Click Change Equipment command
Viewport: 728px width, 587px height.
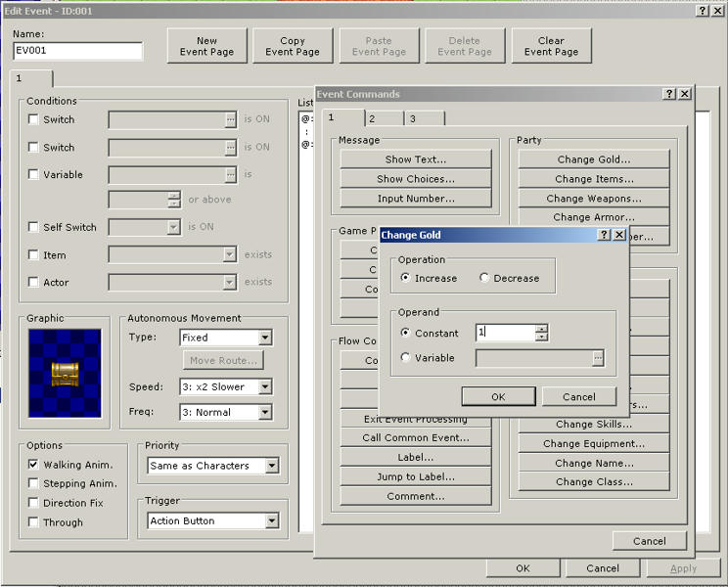point(594,443)
